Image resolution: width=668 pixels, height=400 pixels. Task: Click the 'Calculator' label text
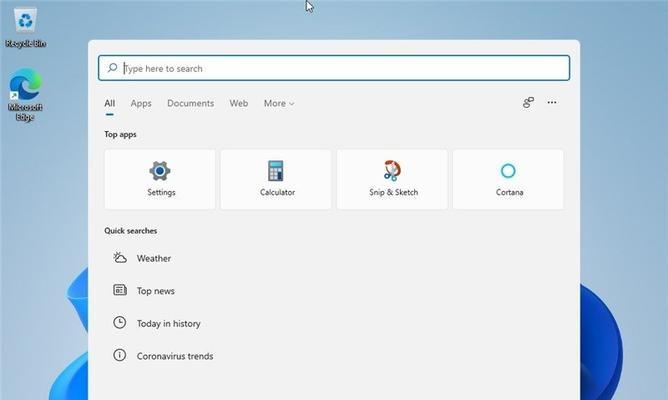click(277, 192)
